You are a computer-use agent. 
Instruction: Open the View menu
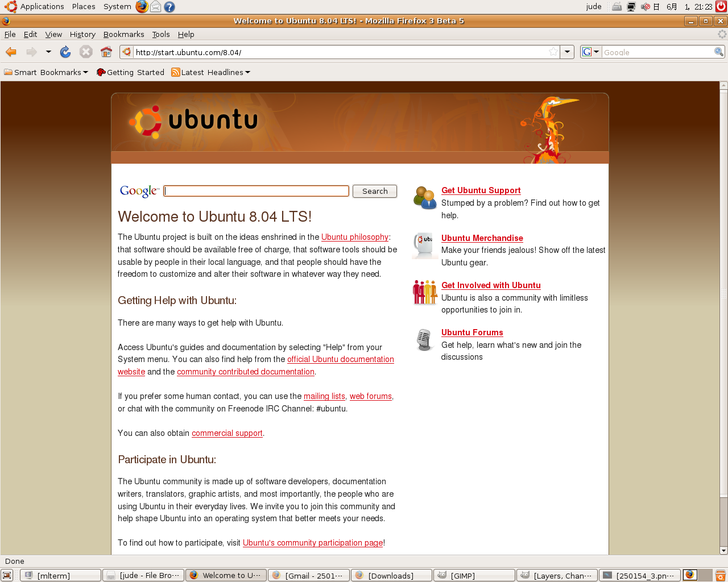(53, 34)
